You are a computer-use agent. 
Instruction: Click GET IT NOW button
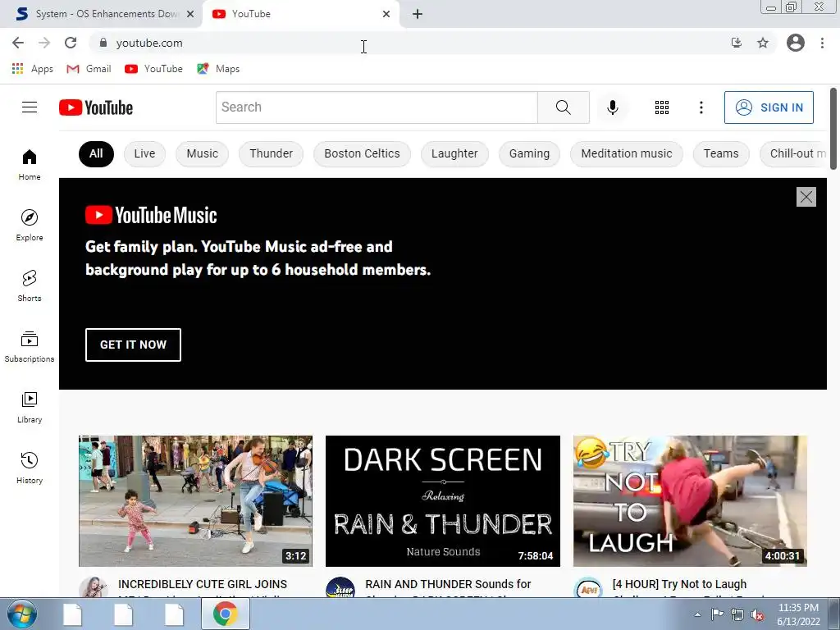pos(133,345)
